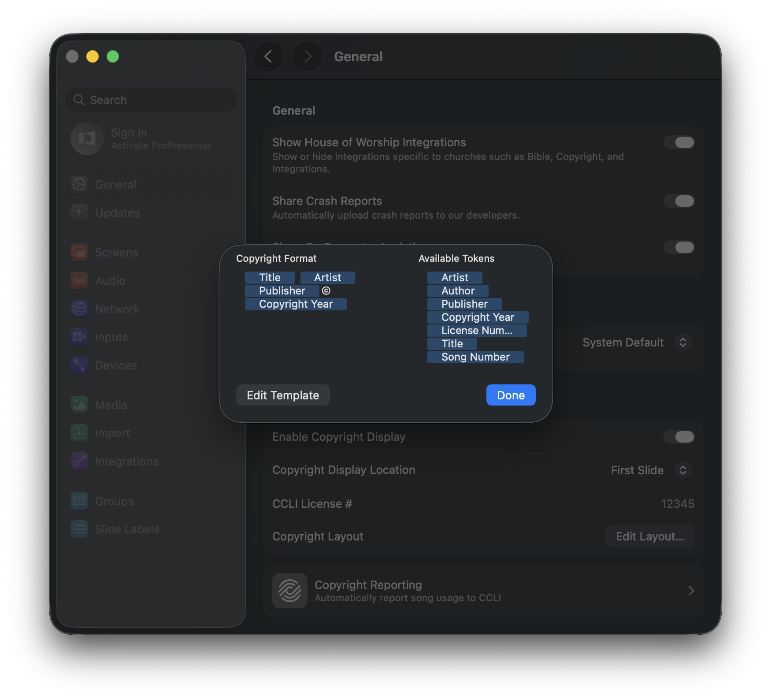Pick Publisher from Available Tokens list
This screenshot has width=771, height=700.
(464, 304)
